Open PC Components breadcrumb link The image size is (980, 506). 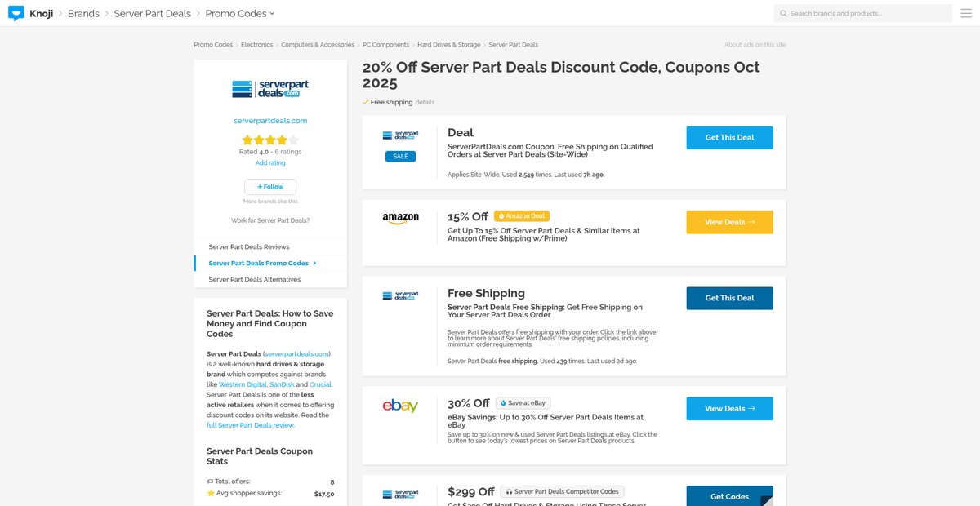pos(386,45)
